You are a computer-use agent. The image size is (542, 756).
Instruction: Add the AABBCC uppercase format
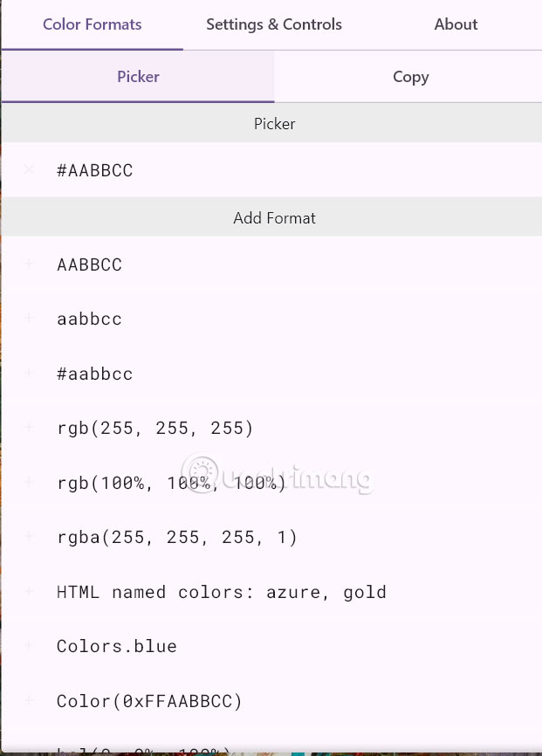[x=29, y=265]
